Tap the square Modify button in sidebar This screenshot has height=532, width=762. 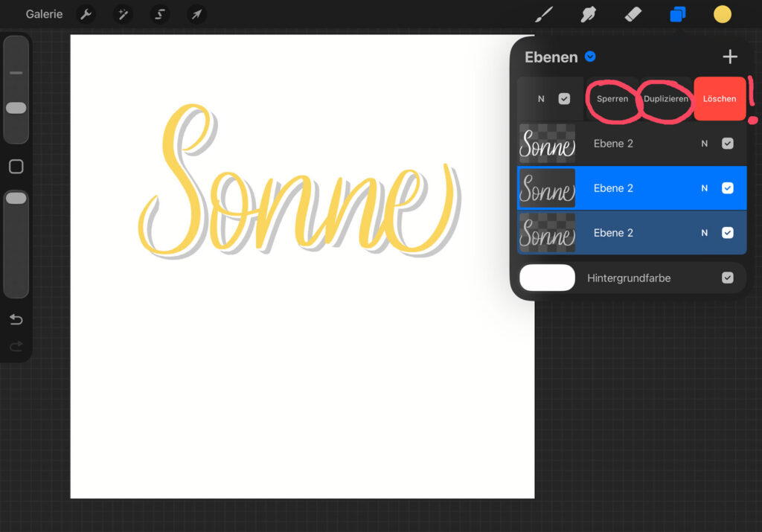click(x=16, y=167)
